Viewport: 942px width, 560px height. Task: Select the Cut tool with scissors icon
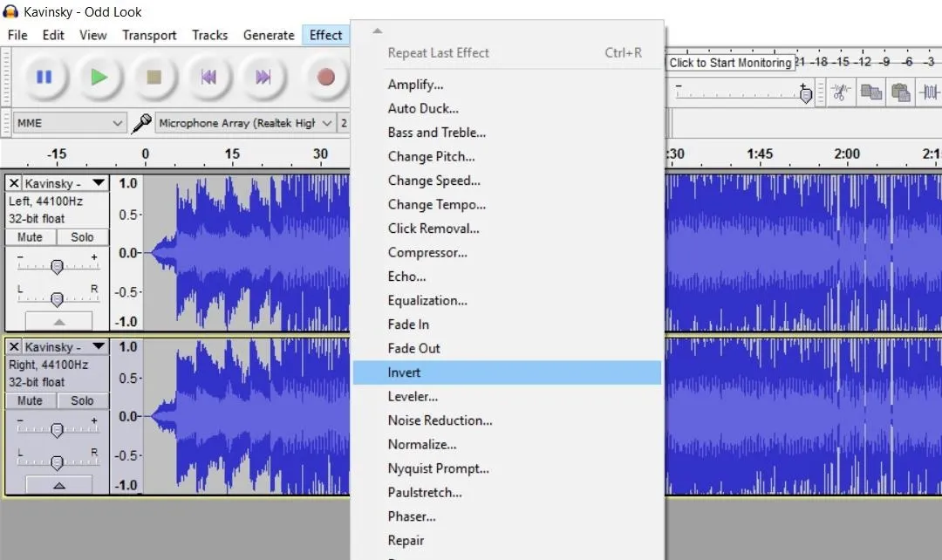click(x=841, y=92)
